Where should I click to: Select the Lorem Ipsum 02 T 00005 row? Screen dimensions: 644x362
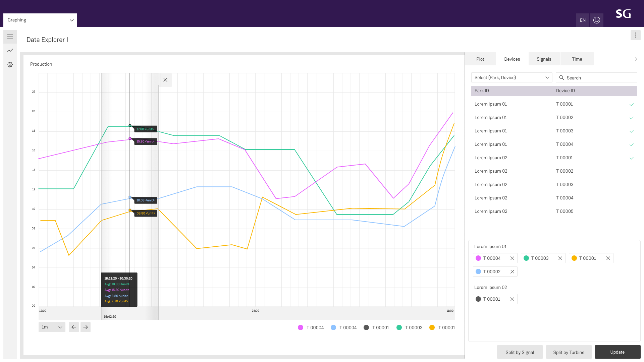[x=554, y=211]
